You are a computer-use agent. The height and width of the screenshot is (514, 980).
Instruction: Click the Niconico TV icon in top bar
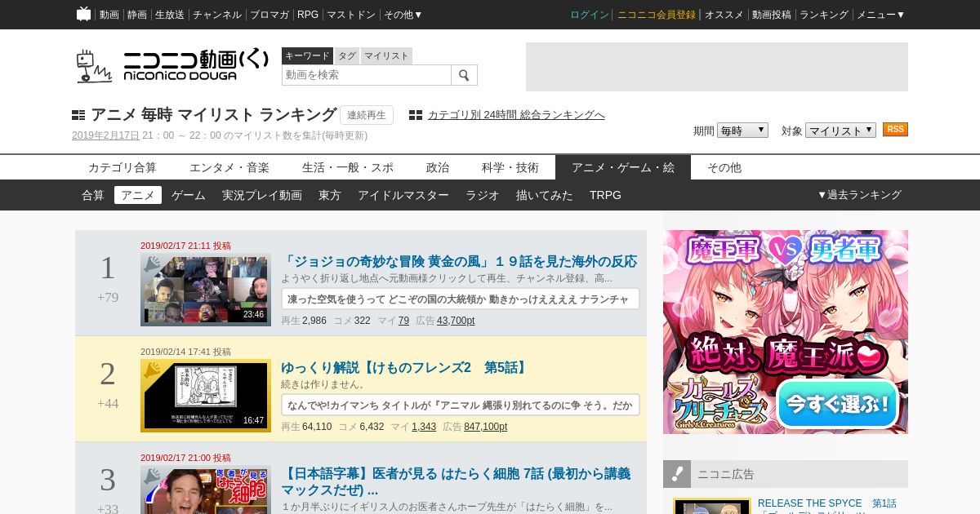click(x=83, y=14)
